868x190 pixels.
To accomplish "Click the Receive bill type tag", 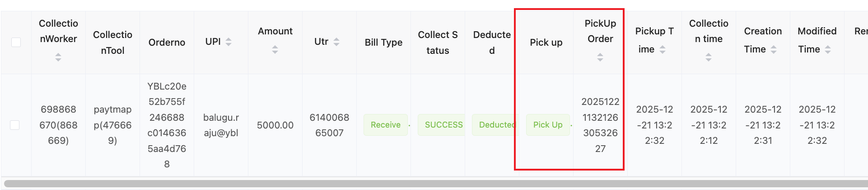I will point(385,125).
